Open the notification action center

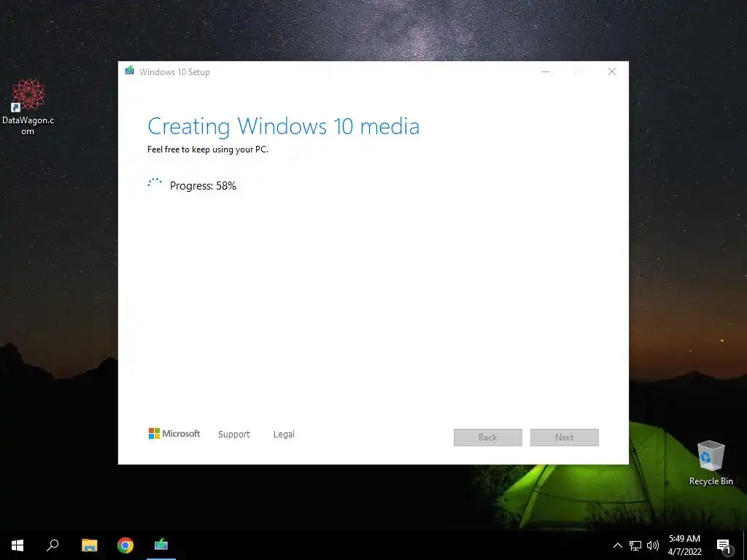(724, 546)
